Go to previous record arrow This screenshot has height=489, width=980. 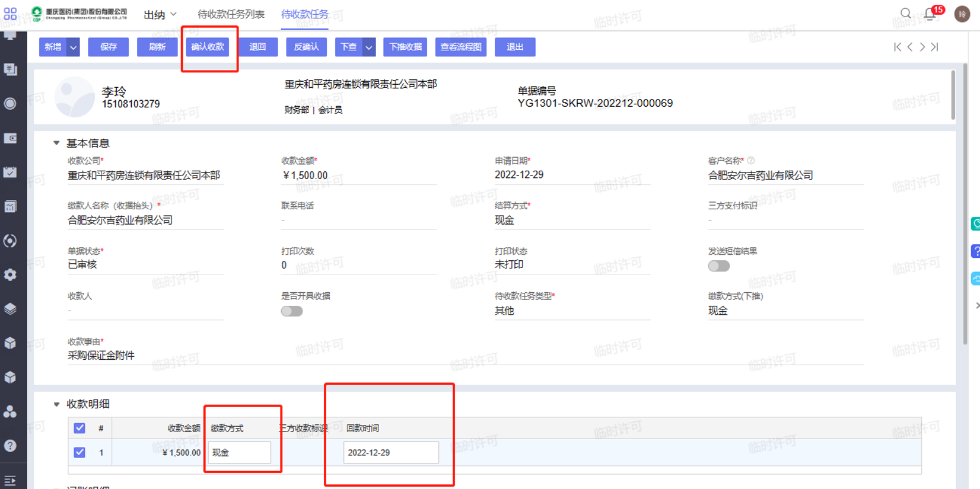(x=910, y=47)
